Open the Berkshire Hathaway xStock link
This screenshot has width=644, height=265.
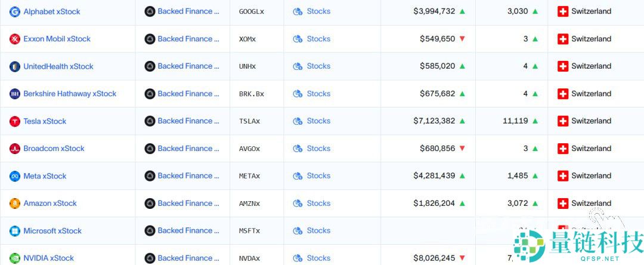[70, 94]
